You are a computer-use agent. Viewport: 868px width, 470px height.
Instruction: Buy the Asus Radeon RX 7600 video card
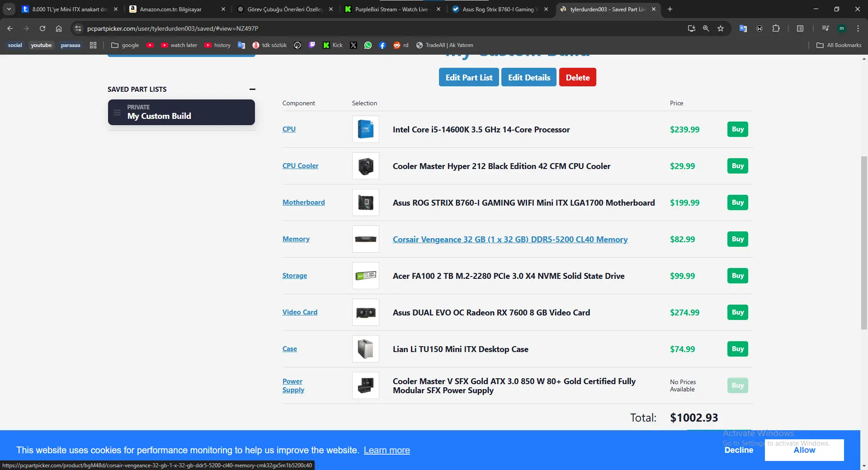tap(738, 312)
